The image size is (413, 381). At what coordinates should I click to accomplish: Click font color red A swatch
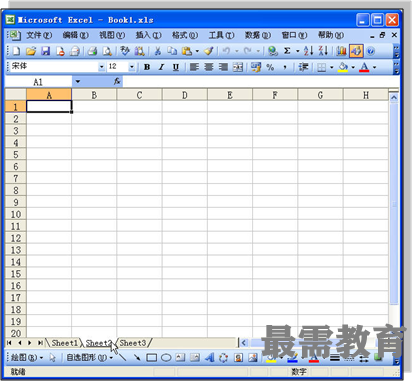364,67
